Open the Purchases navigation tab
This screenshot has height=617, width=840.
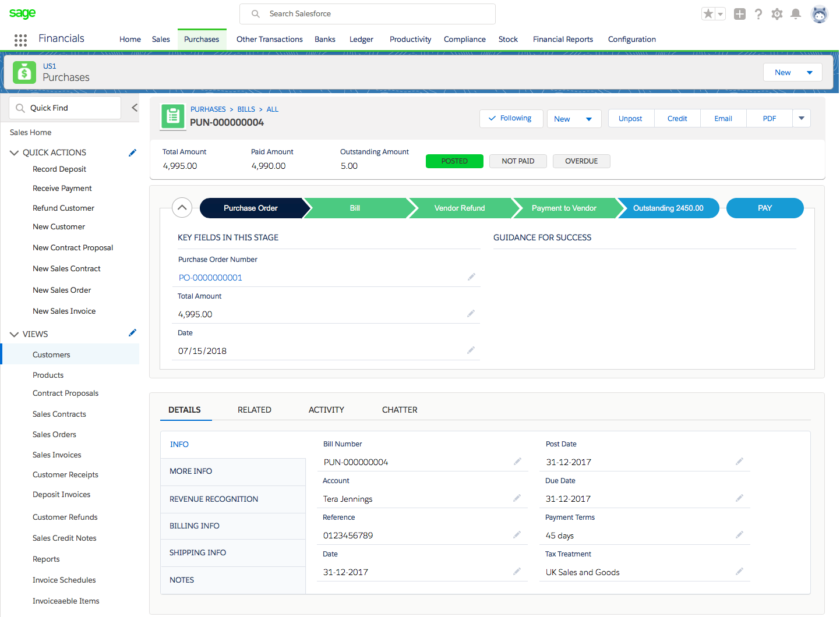(202, 40)
